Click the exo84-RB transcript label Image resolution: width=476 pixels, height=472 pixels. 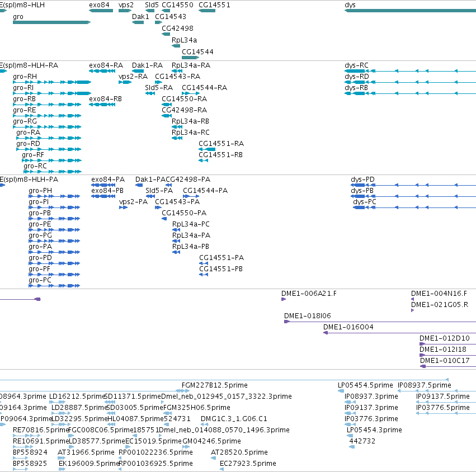pos(105,99)
